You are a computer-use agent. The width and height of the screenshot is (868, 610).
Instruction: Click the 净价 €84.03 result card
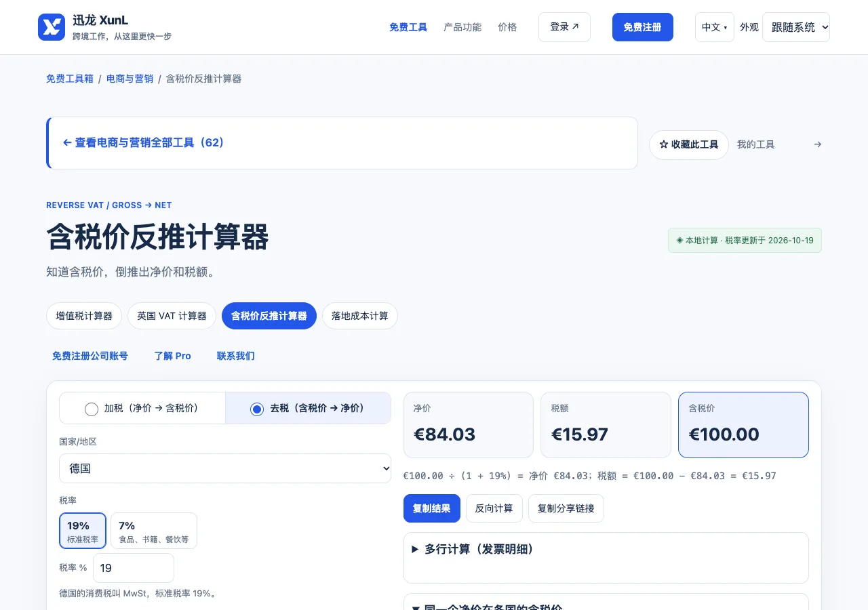[469, 425]
